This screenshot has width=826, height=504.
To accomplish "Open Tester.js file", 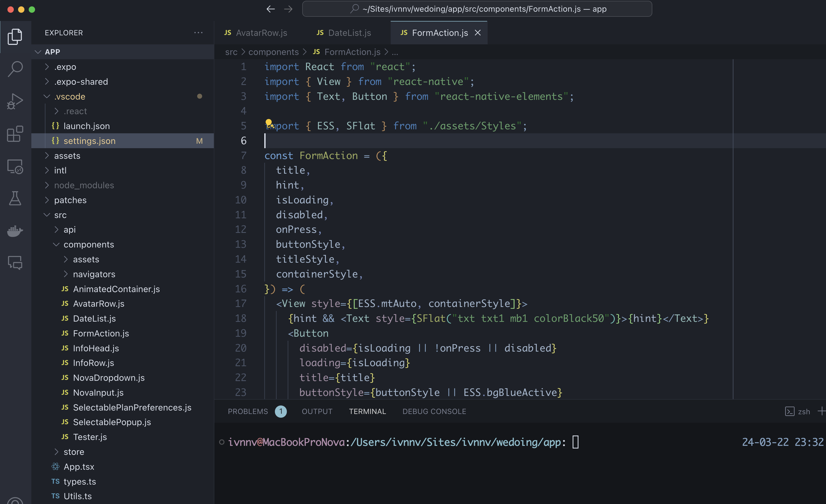I will click(123, 437).
